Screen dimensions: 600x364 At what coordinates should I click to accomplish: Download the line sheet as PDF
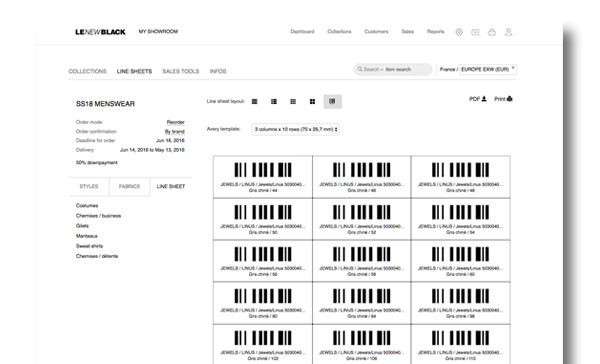pyautogui.click(x=478, y=99)
